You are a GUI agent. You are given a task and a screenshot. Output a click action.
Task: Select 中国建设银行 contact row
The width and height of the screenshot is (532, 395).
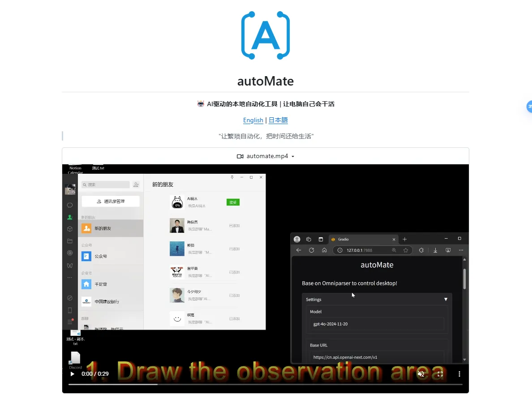point(111,301)
